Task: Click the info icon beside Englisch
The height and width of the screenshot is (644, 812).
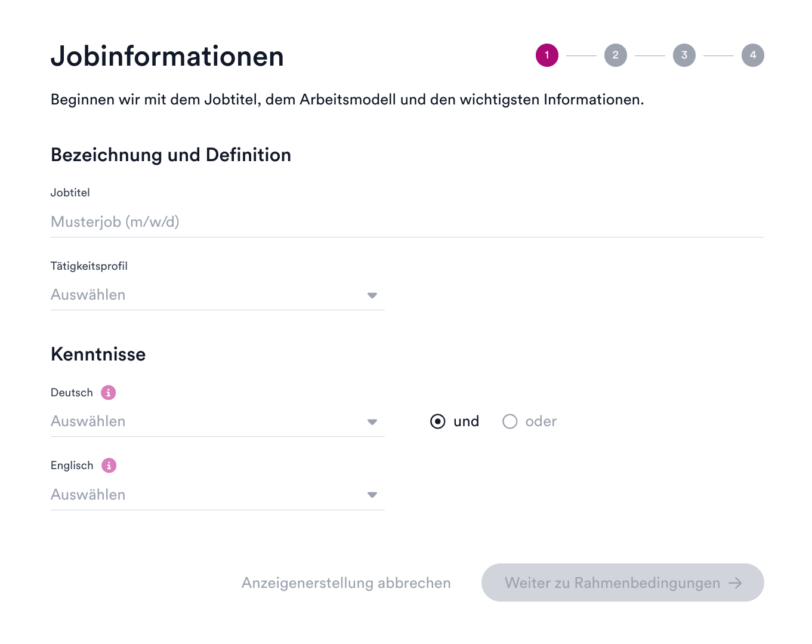Action: click(109, 466)
